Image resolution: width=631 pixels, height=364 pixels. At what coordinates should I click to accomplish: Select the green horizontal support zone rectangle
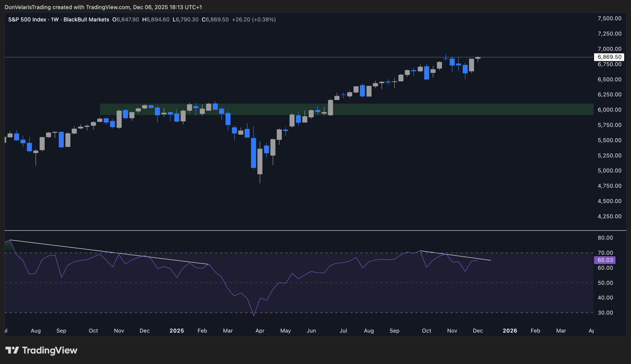pos(460,109)
